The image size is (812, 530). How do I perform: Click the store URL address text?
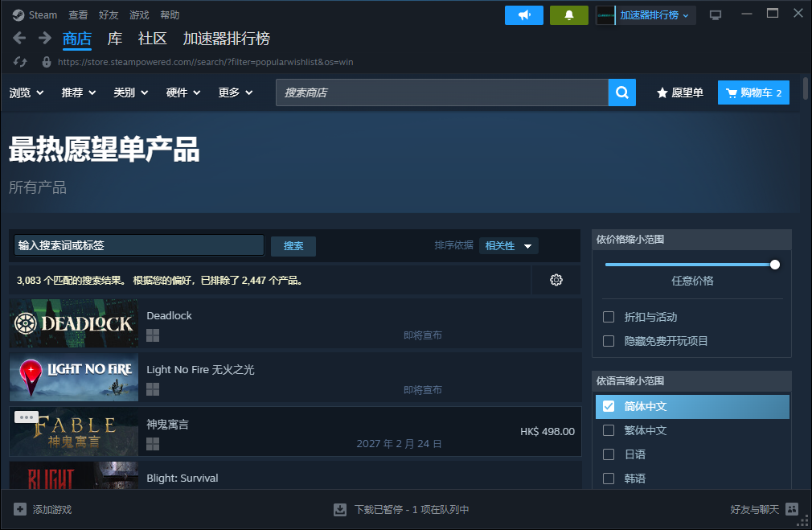point(205,62)
